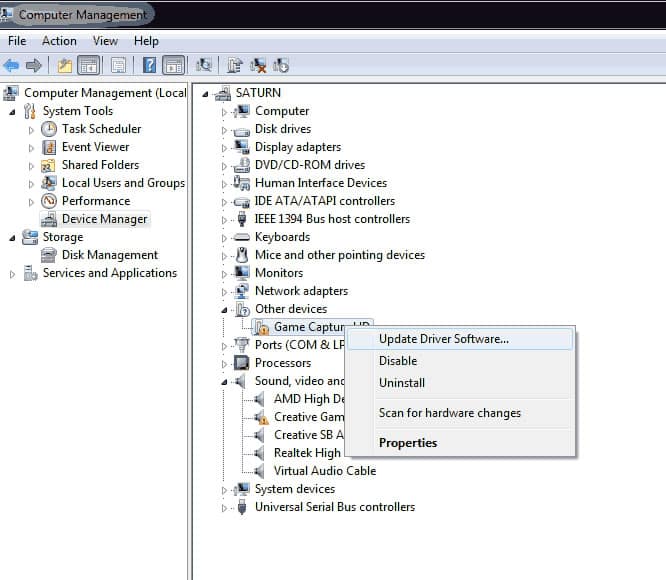Click the update driver software toolbar icon
The width and height of the screenshot is (666, 580).
tap(234, 65)
